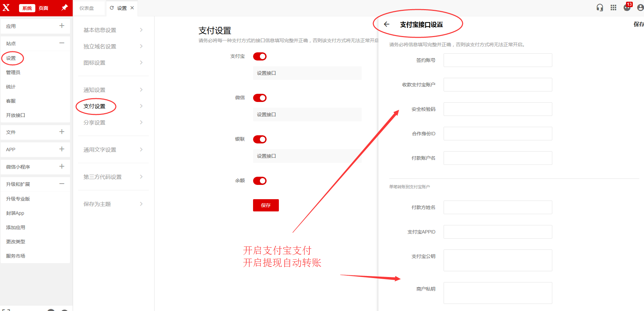This screenshot has width=644, height=311.
Task: Close the 设置 tab
Action: pos(132,8)
